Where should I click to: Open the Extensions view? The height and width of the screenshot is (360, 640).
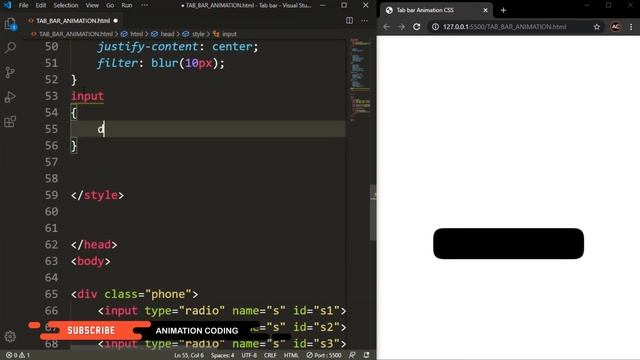coord(10,121)
